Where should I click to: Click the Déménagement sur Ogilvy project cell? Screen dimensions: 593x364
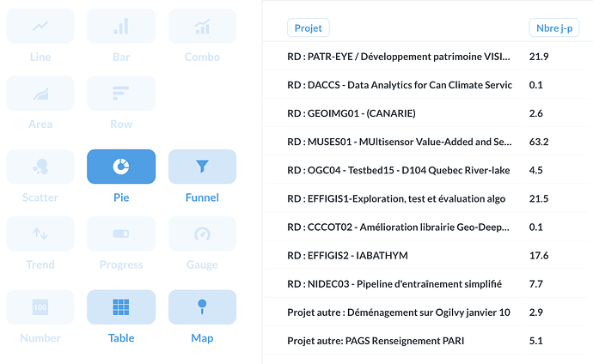click(x=399, y=312)
